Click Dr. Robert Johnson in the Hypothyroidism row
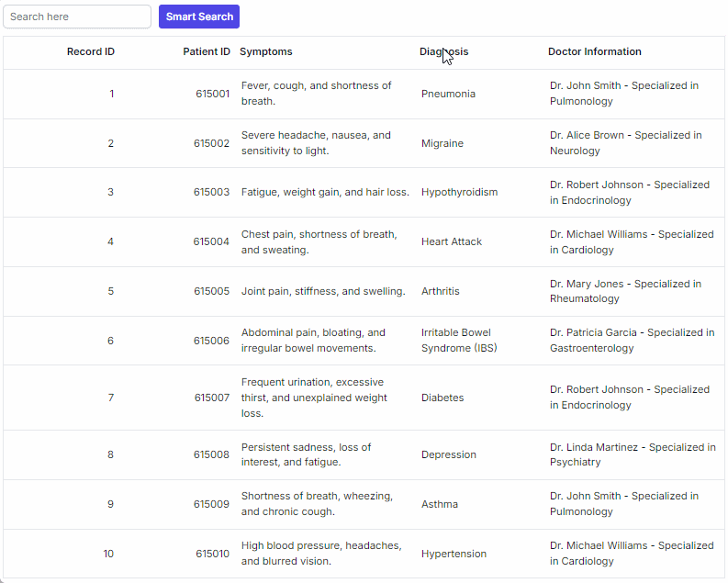Image resolution: width=728 pixels, height=583 pixels. click(630, 192)
